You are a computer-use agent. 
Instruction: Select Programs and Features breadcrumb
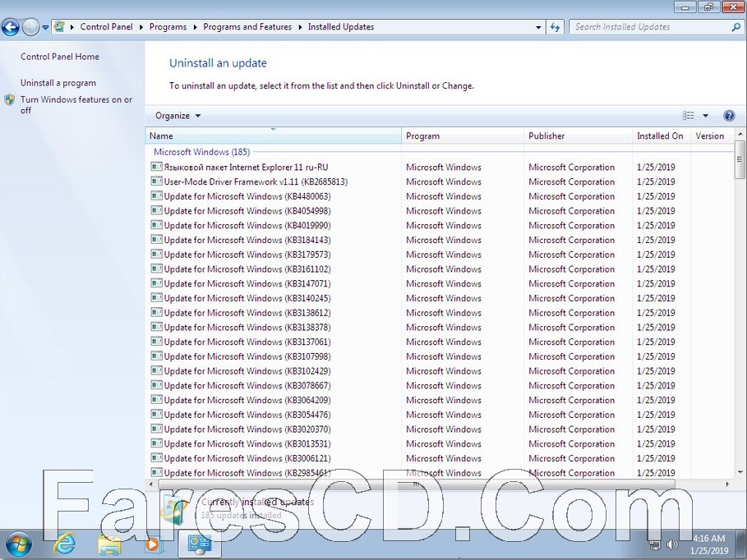(x=247, y=26)
